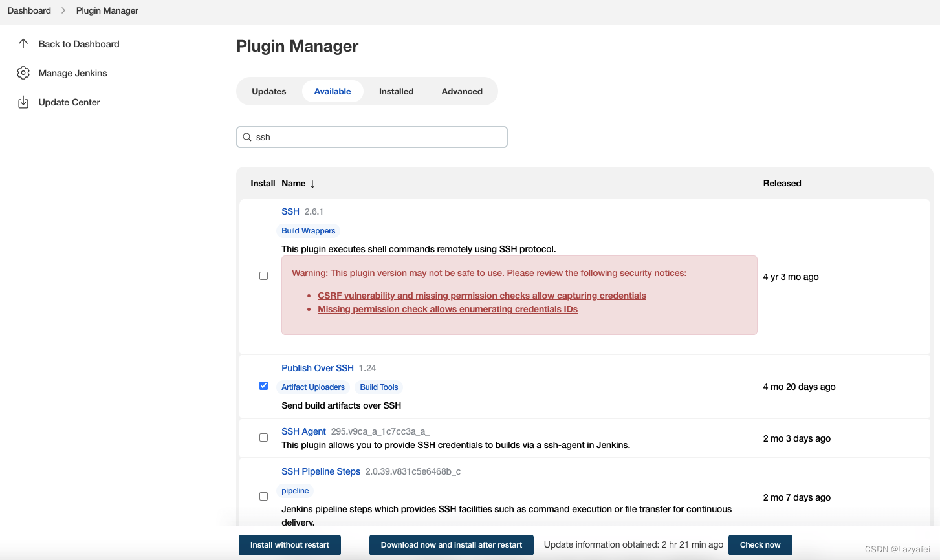Uncheck the Publish Over SSH checkbox
The image size is (940, 560).
pyautogui.click(x=263, y=386)
